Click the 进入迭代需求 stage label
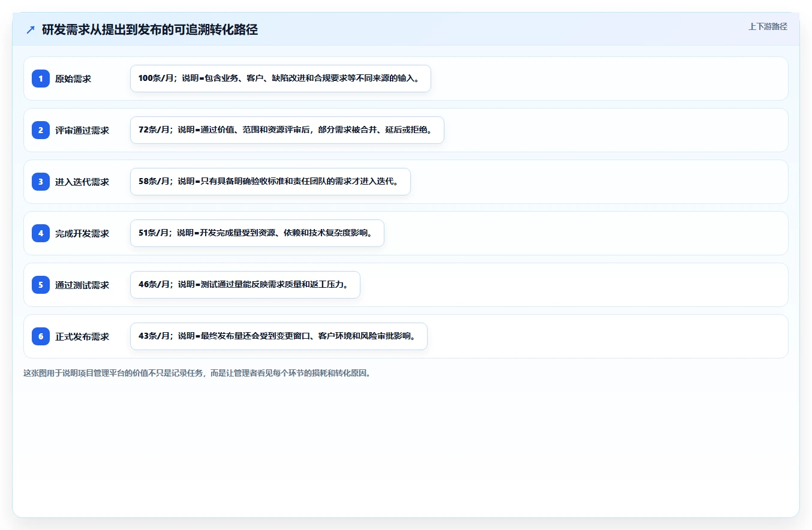 coord(82,182)
